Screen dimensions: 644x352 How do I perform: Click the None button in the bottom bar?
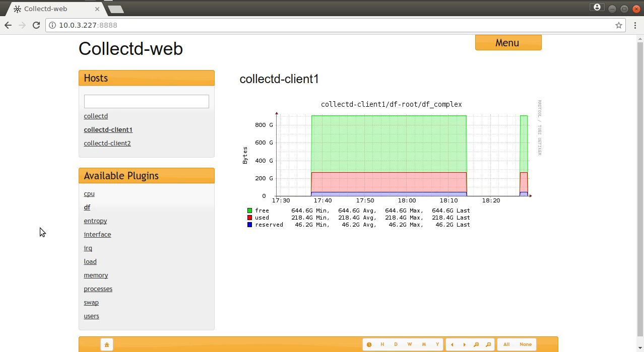pyautogui.click(x=526, y=344)
